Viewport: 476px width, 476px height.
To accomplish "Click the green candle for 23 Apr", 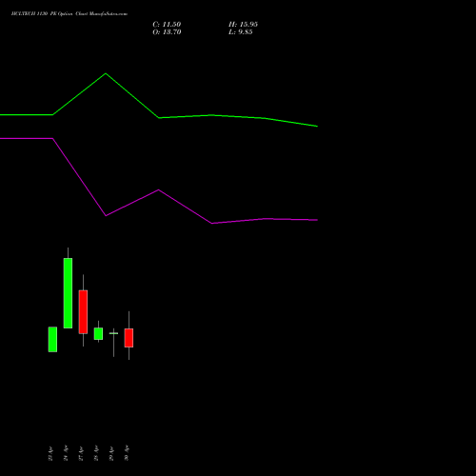I will pyautogui.click(x=52, y=339).
